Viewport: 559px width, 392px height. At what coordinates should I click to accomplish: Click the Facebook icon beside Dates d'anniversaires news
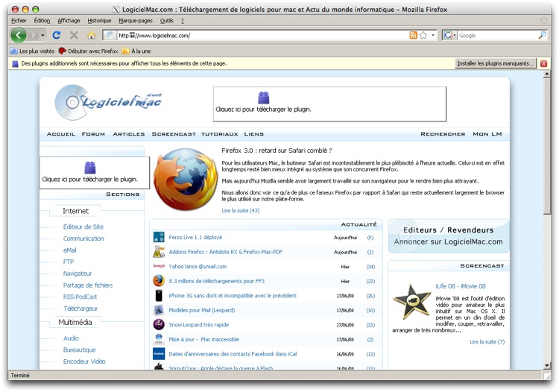159,354
